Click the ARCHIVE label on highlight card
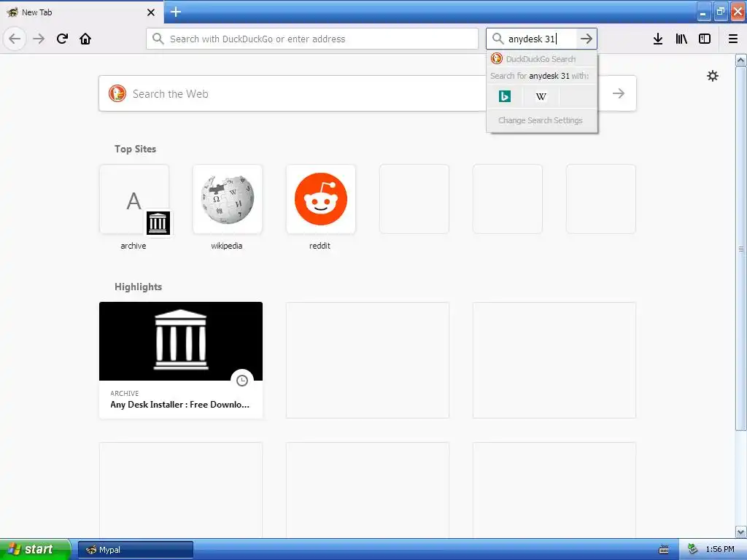Screen dimensions: 747x560 point(124,393)
